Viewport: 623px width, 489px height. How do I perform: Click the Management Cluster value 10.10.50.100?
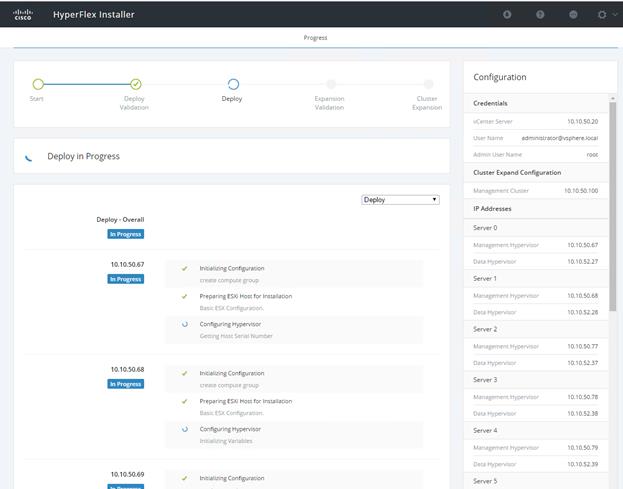[581, 191]
